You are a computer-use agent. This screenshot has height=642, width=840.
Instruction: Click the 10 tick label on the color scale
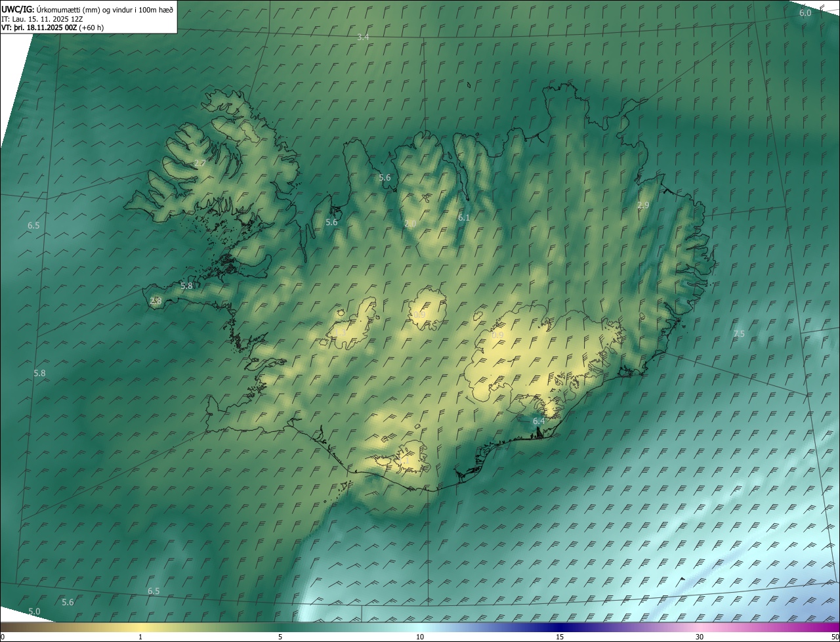click(420, 637)
